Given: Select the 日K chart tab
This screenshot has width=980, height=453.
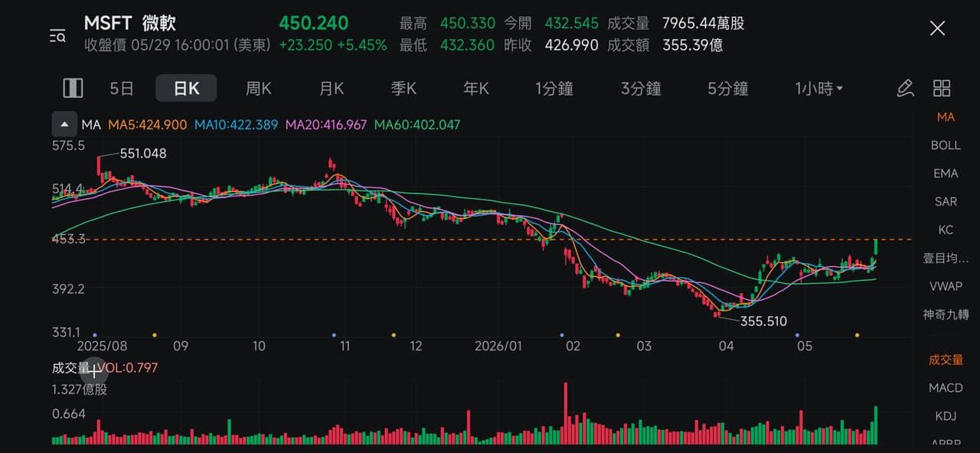Looking at the screenshot, I should pyautogui.click(x=186, y=89).
